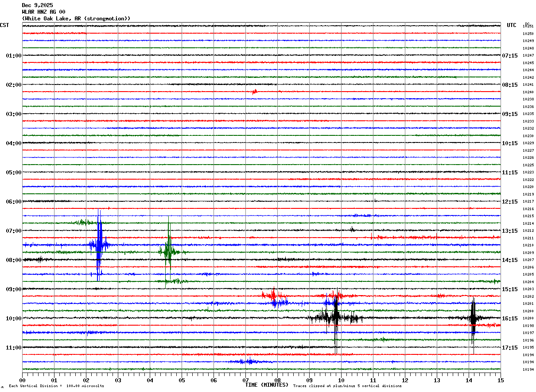The height and width of the screenshot is (392, 536).
Task: Click the 01:00 CST time label
Action: (x=13, y=56)
